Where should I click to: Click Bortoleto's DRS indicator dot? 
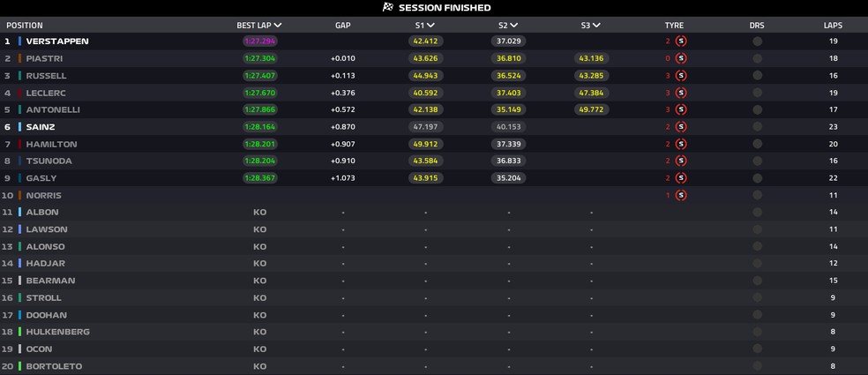point(757,366)
